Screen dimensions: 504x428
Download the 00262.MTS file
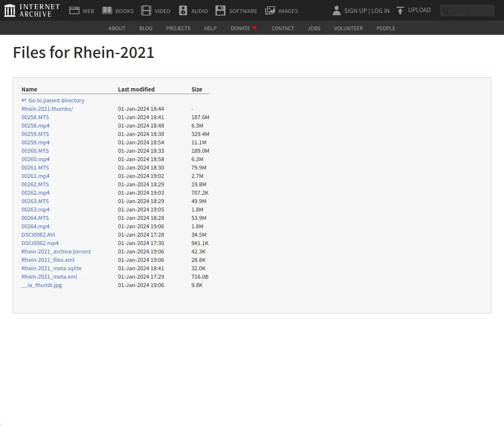35,184
